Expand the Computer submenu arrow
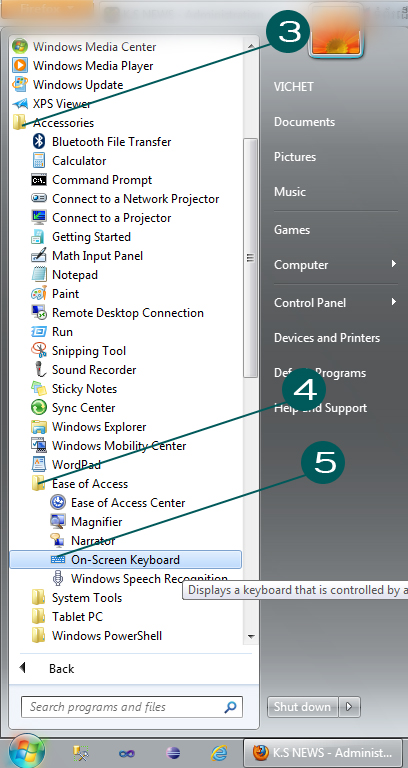 [393, 264]
